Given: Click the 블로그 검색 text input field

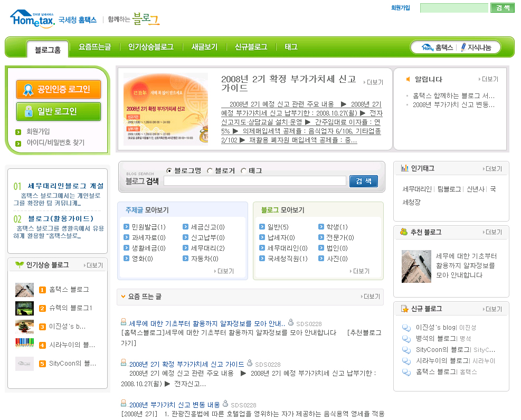Looking at the screenshot, I should (254, 181).
